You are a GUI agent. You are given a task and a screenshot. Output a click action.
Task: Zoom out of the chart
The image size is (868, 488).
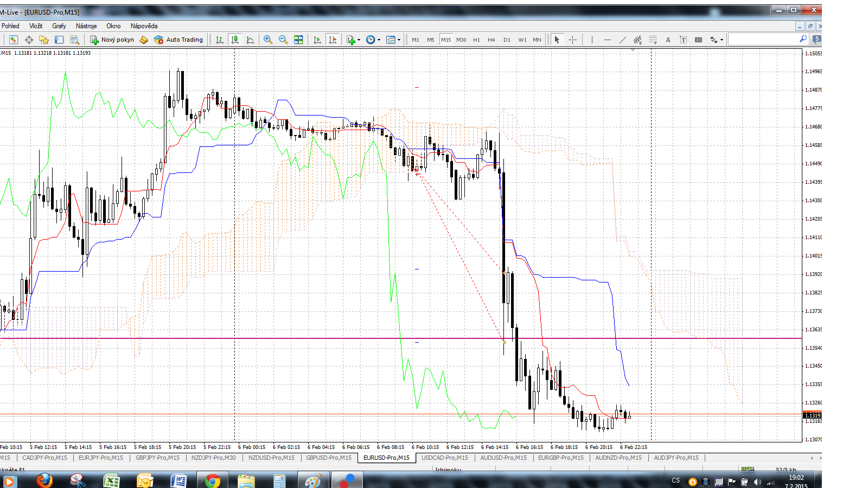[x=283, y=40]
